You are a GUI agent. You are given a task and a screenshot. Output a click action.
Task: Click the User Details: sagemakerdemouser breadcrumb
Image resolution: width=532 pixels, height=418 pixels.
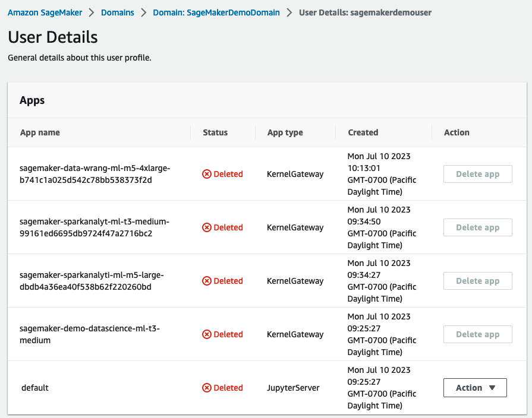point(365,12)
